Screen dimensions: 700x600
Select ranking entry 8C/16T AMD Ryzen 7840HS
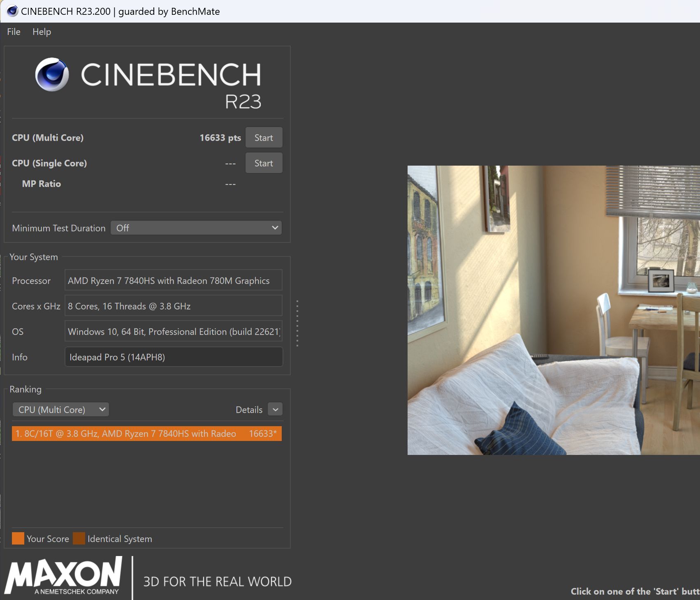(147, 434)
